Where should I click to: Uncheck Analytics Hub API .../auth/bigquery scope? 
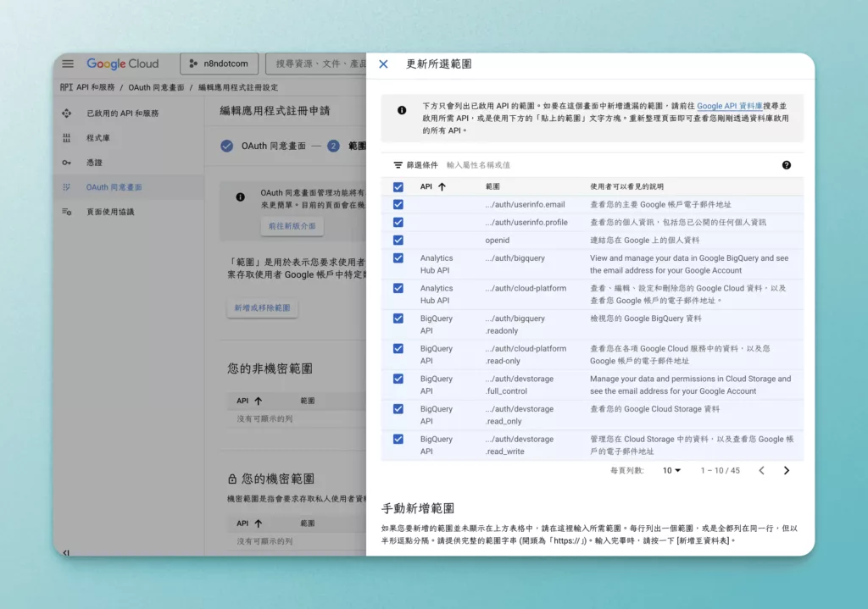point(398,257)
